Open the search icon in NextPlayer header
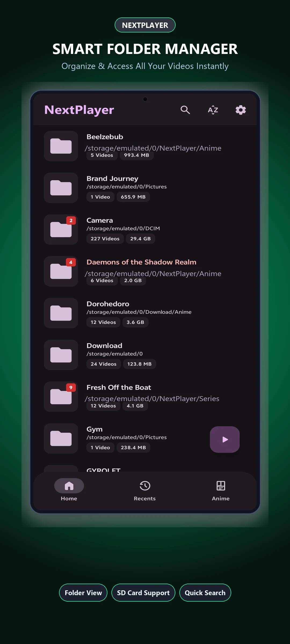 tap(185, 110)
